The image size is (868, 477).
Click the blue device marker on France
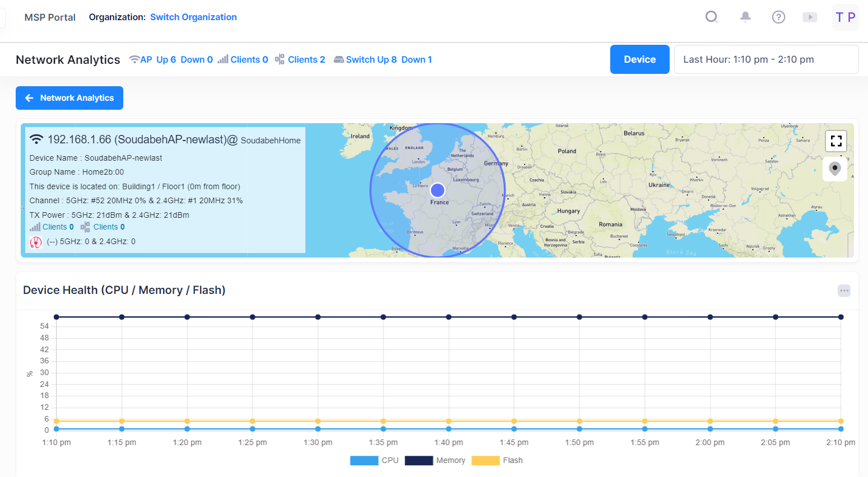438,190
